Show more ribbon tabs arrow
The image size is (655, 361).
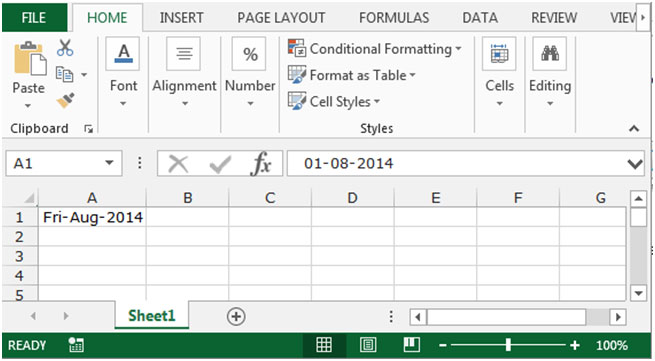pyautogui.click(x=642, y=18)
